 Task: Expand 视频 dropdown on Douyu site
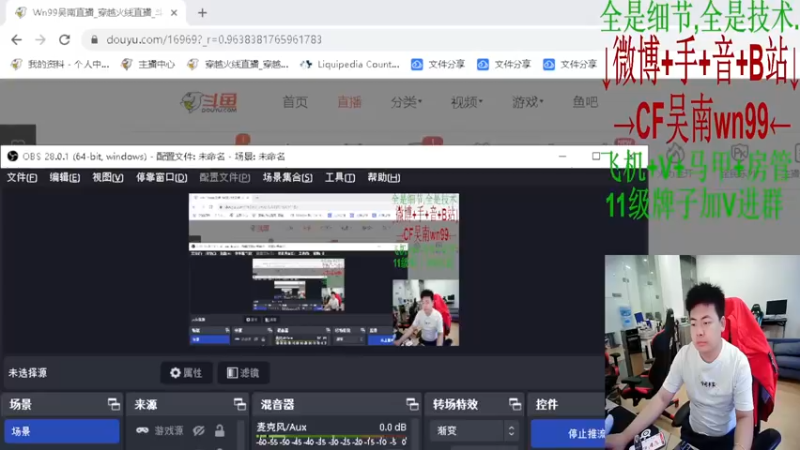tap(466, 102)
